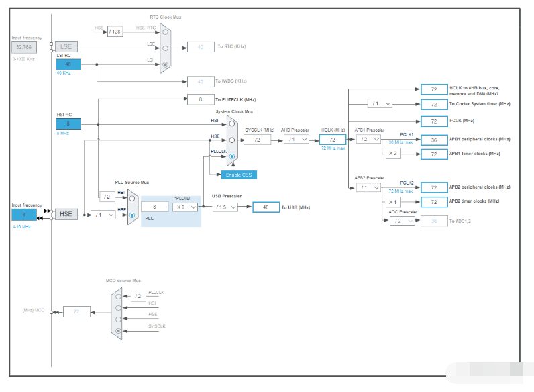Image resolution: width=534 pixels, height=392 pixels.
Task: Open the Cortex System timer /1 dropdown
Action: pos(380,103)
